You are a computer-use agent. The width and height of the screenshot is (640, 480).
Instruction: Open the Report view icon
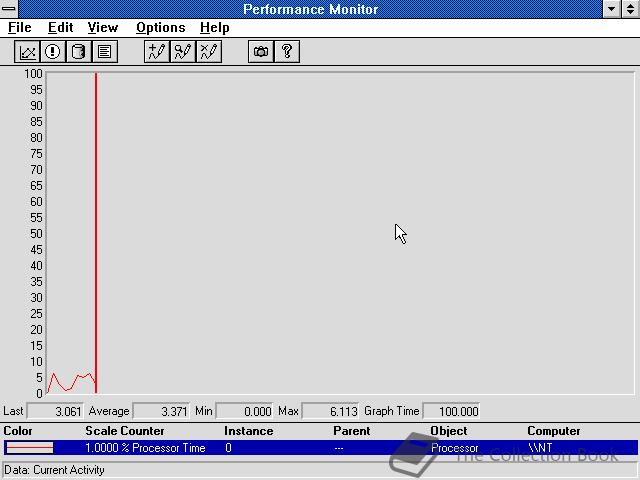tap(104, 52)
